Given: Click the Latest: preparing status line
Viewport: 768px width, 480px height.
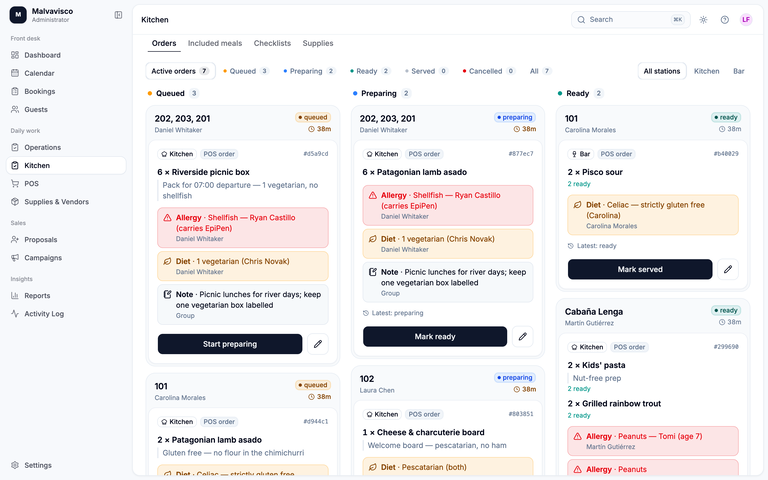Looking at the screenshot, I should coord(393,313).
